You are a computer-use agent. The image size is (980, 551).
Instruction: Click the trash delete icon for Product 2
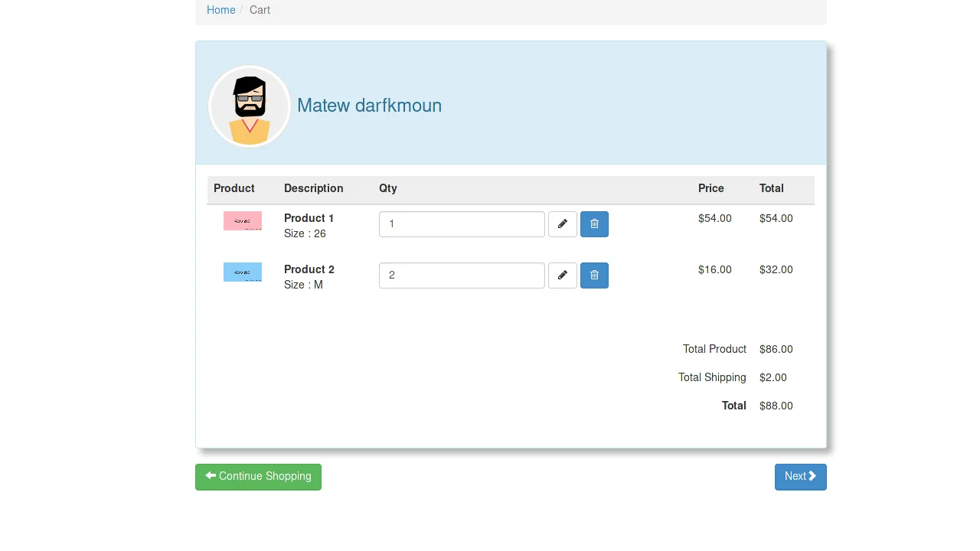[594, 275]
